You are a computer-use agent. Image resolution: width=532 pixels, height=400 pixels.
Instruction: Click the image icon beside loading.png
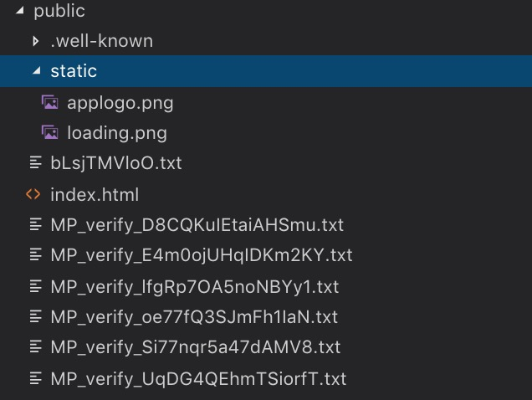click(50, 132)
